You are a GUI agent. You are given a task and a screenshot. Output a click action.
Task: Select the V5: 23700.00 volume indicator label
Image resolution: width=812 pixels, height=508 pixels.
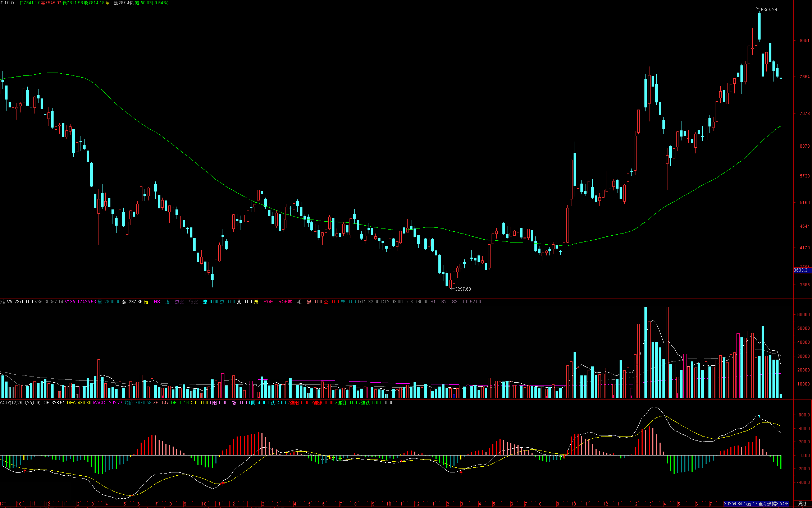tap(20, 302)
